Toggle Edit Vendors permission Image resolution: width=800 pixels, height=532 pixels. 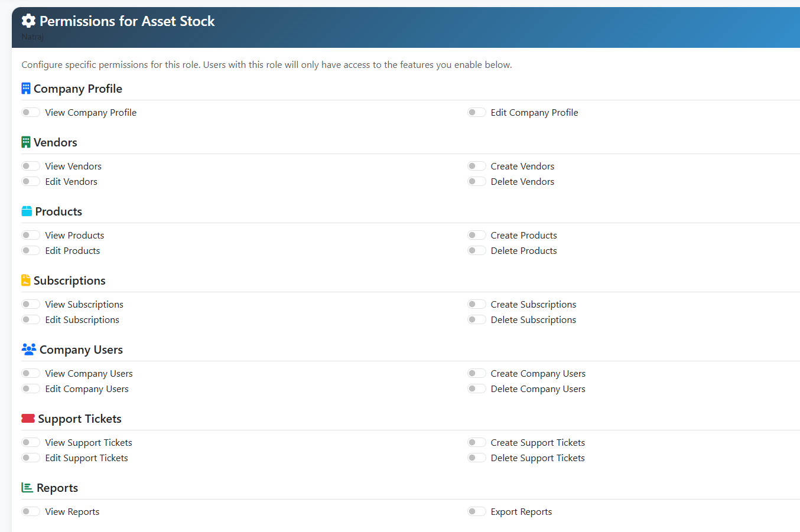31,181
